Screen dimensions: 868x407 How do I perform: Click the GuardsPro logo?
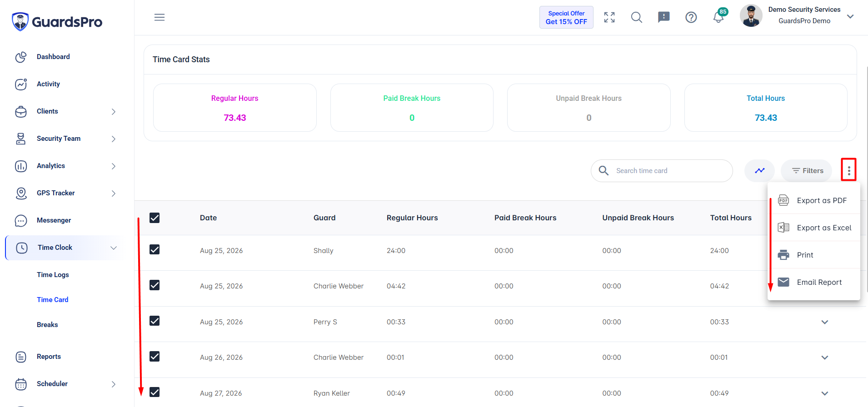tap(57, 21)
